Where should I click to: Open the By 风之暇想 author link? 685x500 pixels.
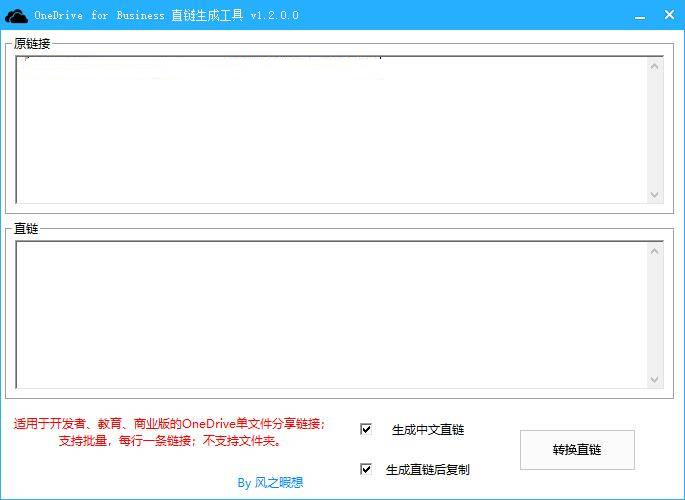[270, 483]
